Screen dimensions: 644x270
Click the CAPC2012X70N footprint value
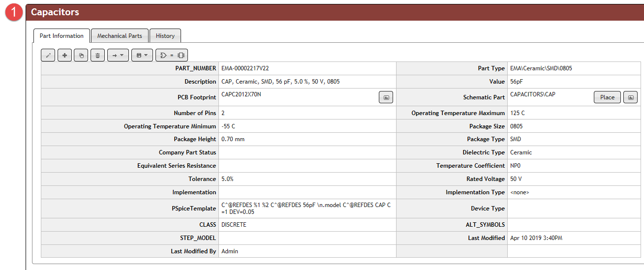point(241,94)
